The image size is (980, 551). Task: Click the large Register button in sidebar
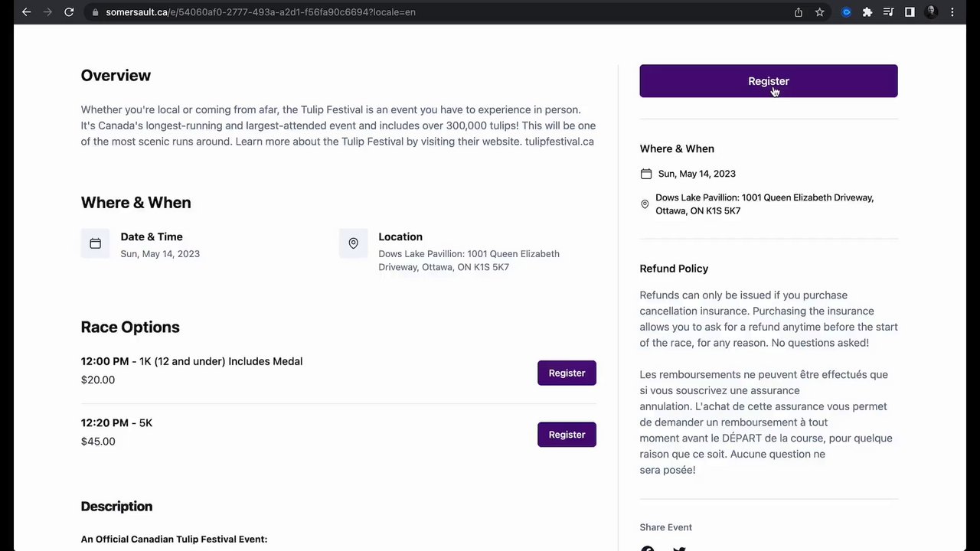pos(768,81)
